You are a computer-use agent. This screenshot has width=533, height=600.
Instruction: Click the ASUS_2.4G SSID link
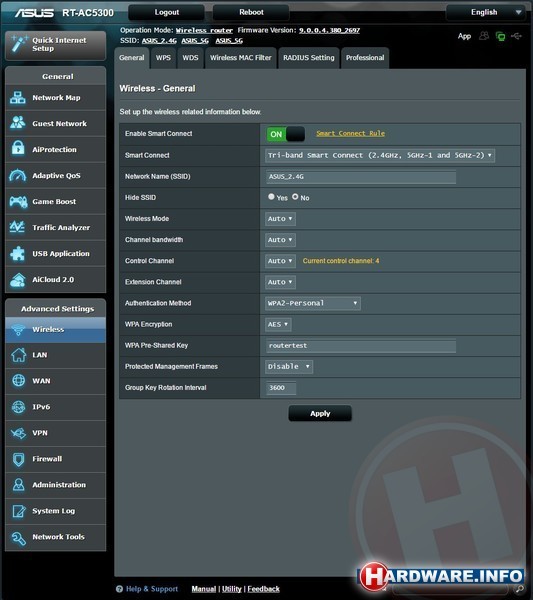159,41
